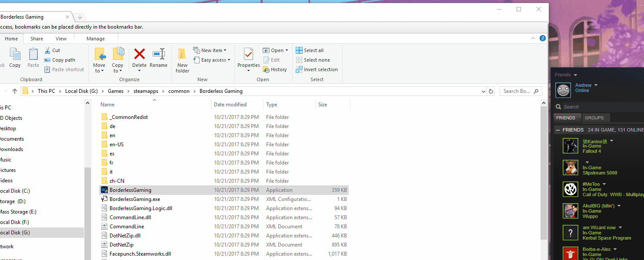
Task: Click #MeToo friend's avatar
Action: (571, 189)
